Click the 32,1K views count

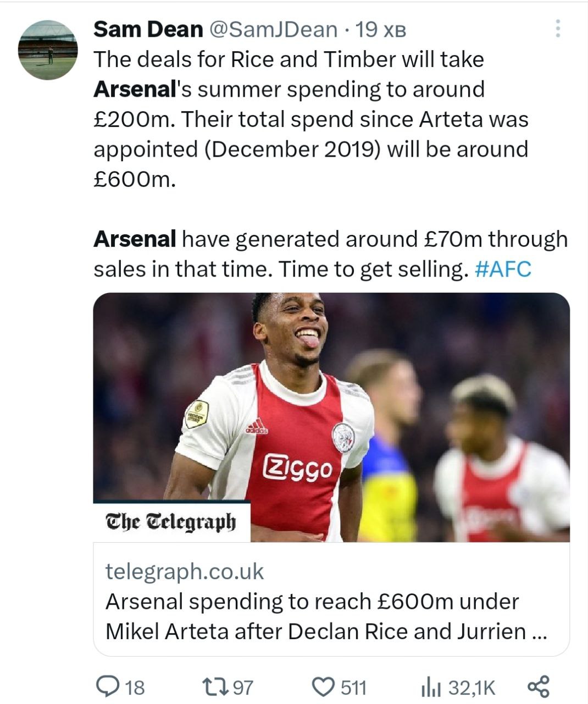(472, 687)
